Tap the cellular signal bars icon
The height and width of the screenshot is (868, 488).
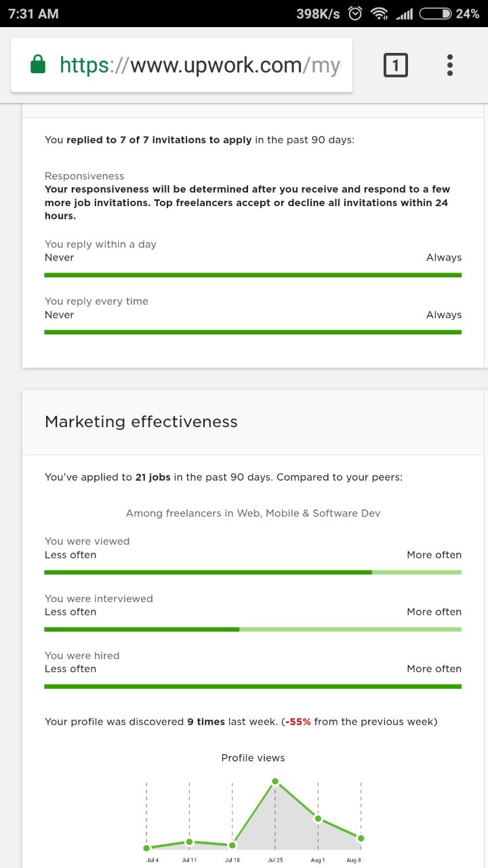coord(404,14)
